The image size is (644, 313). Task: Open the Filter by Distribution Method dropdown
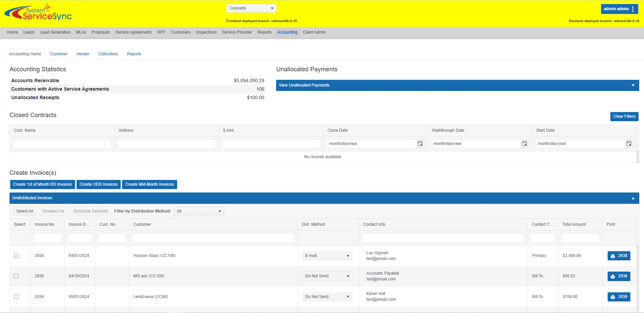[x=199, y=211]
